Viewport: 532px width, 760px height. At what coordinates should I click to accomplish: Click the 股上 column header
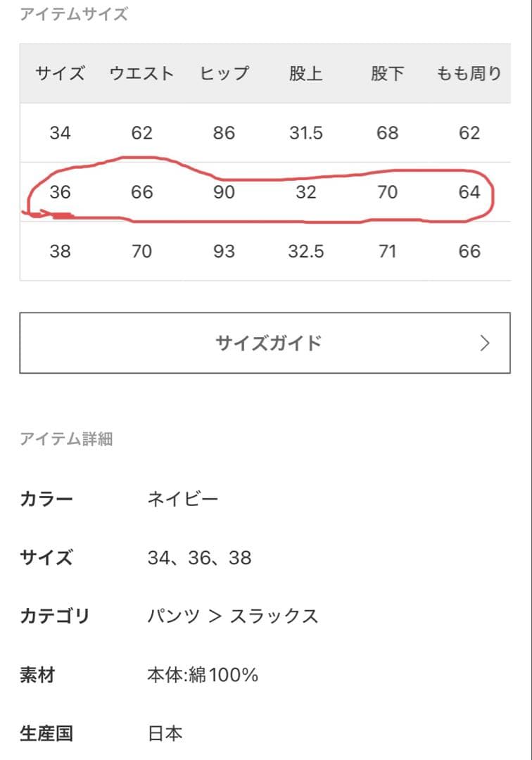[x=307, y=73]
